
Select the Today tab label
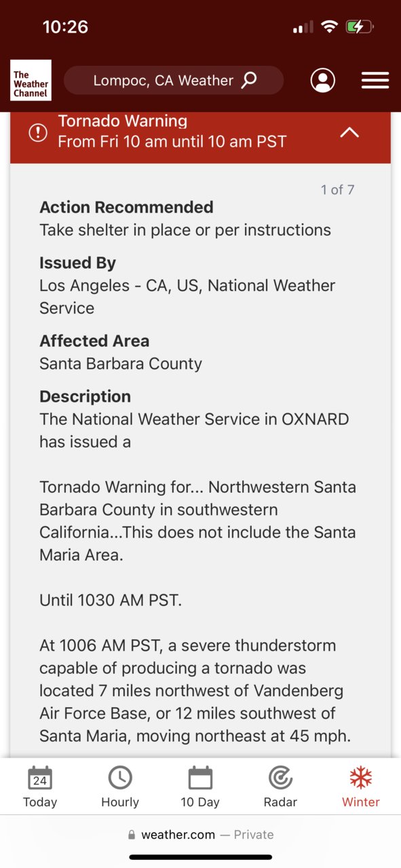[x=40, y=801]
